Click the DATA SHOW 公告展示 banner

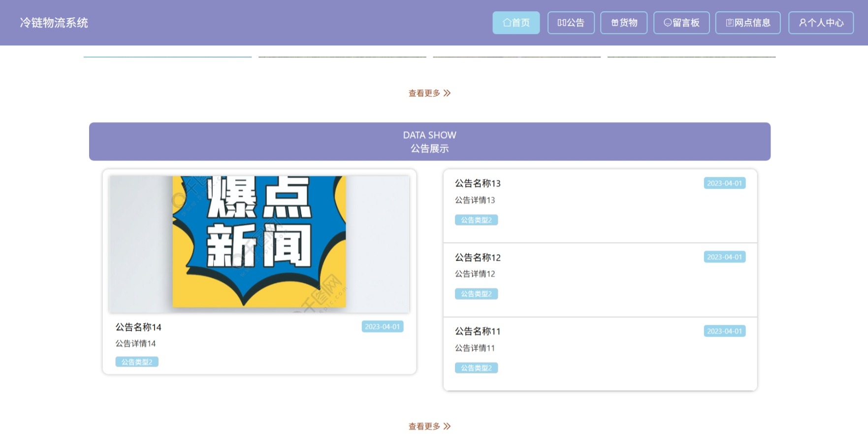pyautogui.click(x=430, y=141)
